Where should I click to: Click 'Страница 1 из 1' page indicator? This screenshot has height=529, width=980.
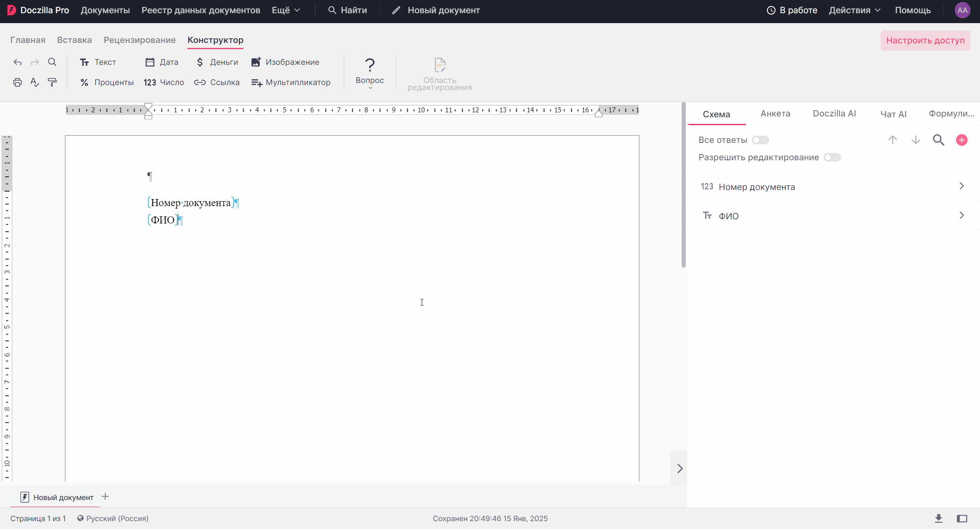click(38, 518)
